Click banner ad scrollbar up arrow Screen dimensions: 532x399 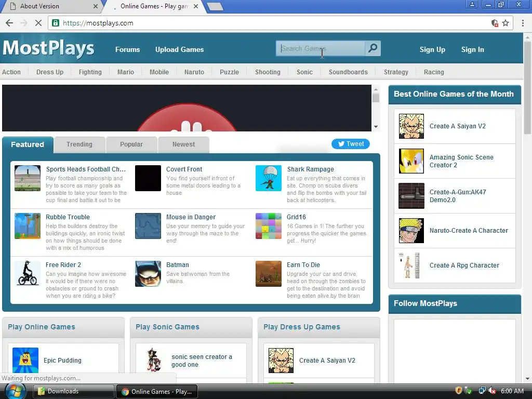[x=376, y=89]
